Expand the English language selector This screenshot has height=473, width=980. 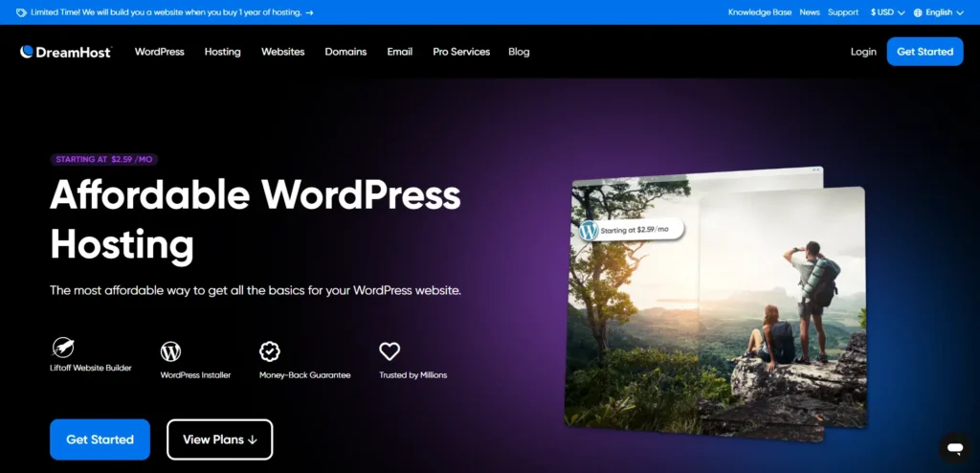point(938,12)
